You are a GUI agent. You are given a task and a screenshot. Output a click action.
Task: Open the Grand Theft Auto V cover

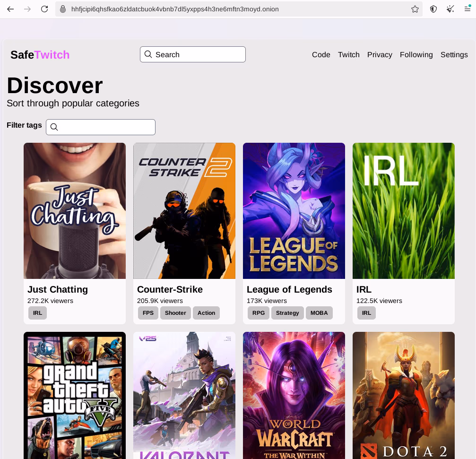click(75, 395)
